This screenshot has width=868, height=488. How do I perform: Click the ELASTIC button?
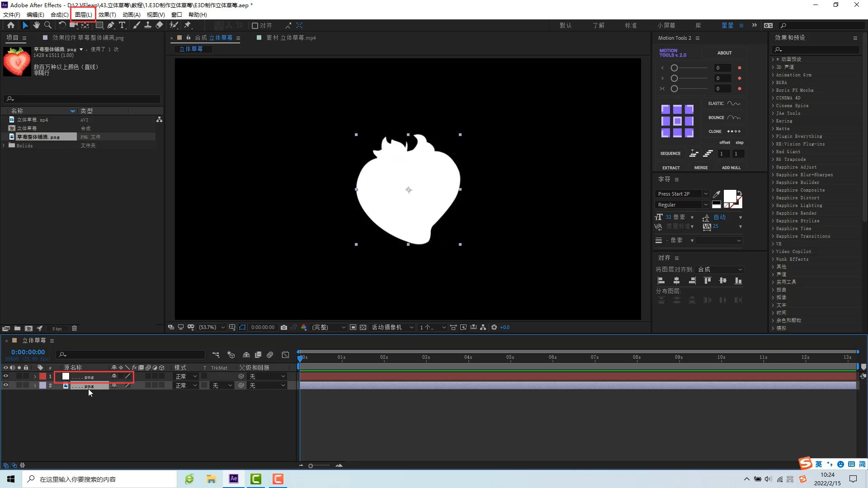tap(724, 103)
